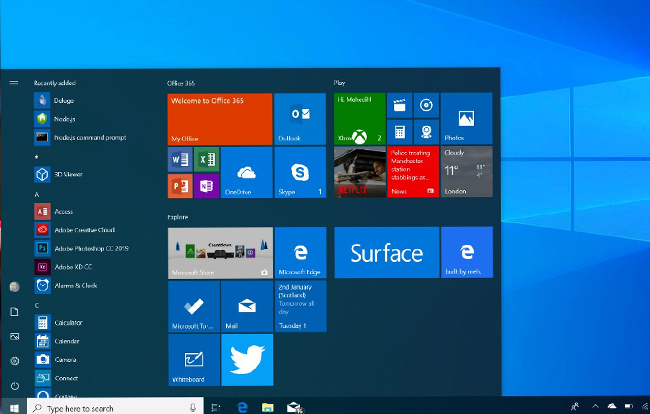Open the calendar tile showing 2nd January
This screenshot has height=414, width=650.
click(x=300, y=306)
